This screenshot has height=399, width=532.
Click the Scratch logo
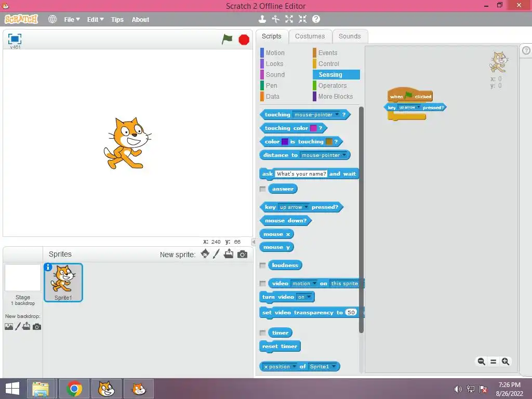(x=21, y=19)
